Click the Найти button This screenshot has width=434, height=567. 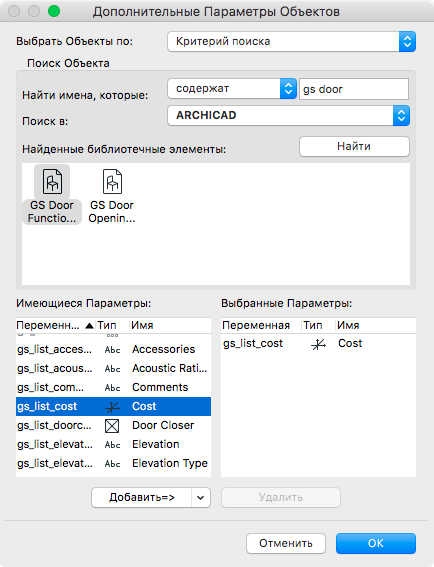point(354,146)
